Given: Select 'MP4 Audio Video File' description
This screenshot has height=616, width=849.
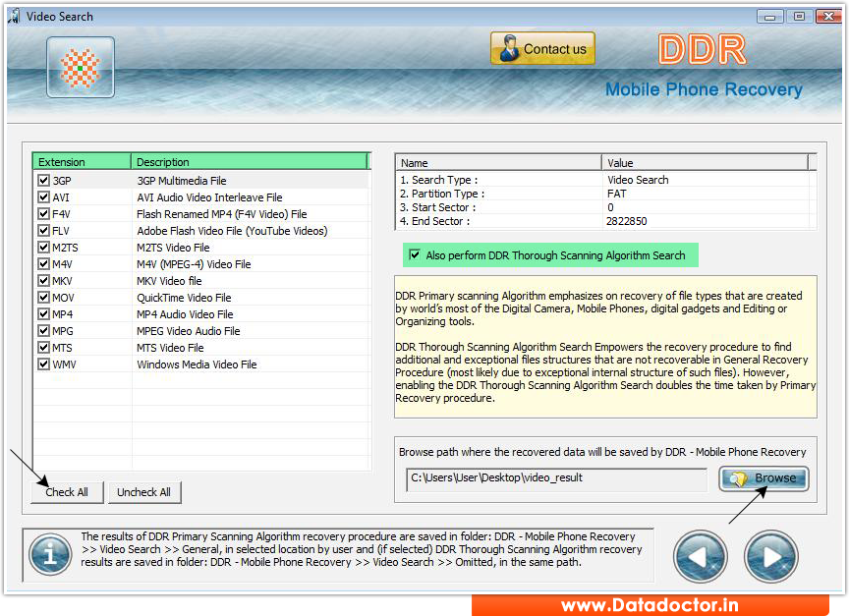Looking at the screenshot, I should (185, 314).
